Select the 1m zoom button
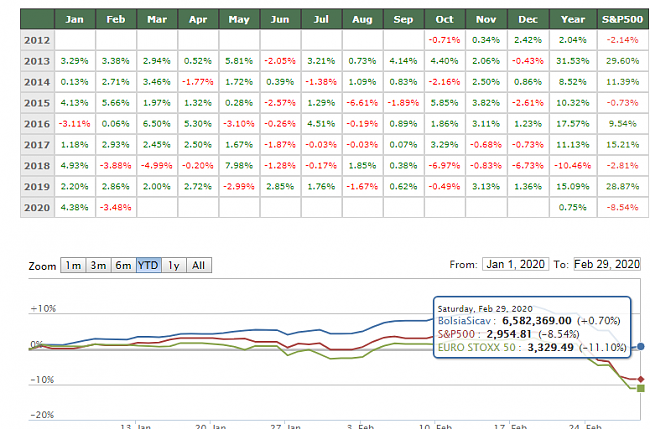This screenshot has width=650, height=429. 73,265
